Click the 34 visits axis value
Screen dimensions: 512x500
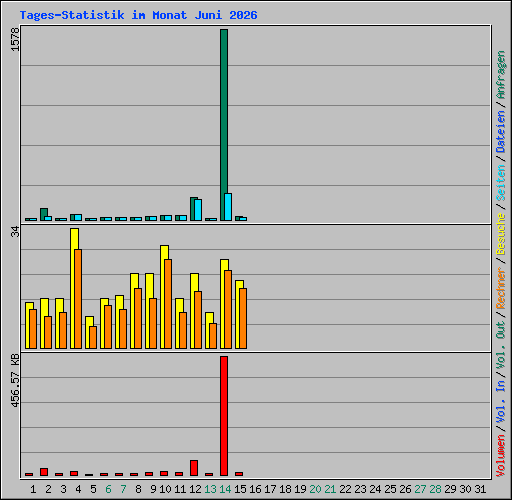tap(15, 232)
